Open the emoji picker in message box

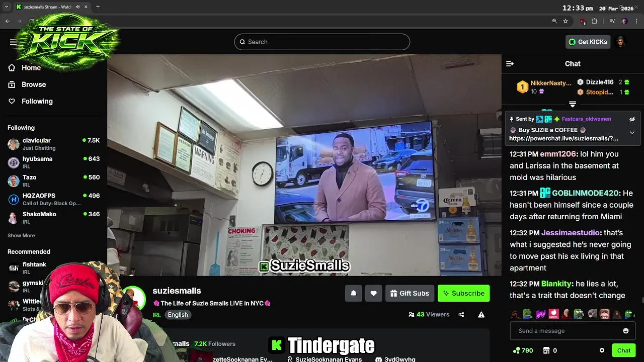pos(626,331)
